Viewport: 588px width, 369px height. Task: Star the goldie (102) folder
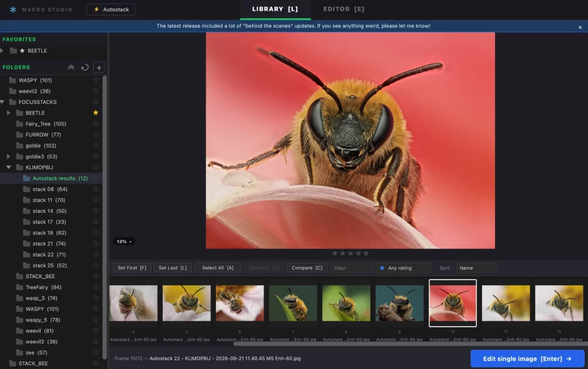[x=96, y=145]
